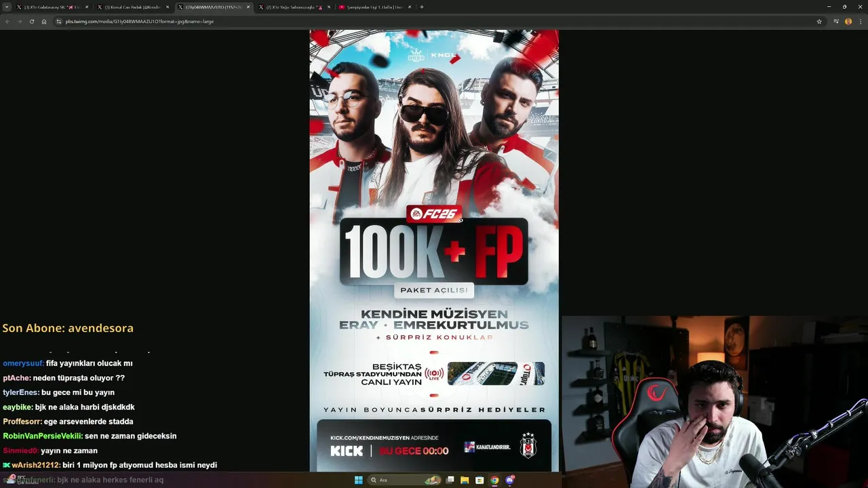
Task: Click the chat username ptAche
Action: pyautogui.click(x=16, y=378)
